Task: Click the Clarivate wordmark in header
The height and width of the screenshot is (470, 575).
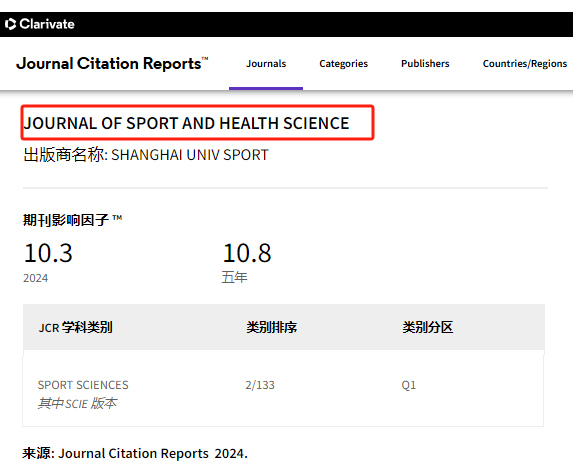Action: (x=47, y=24)
